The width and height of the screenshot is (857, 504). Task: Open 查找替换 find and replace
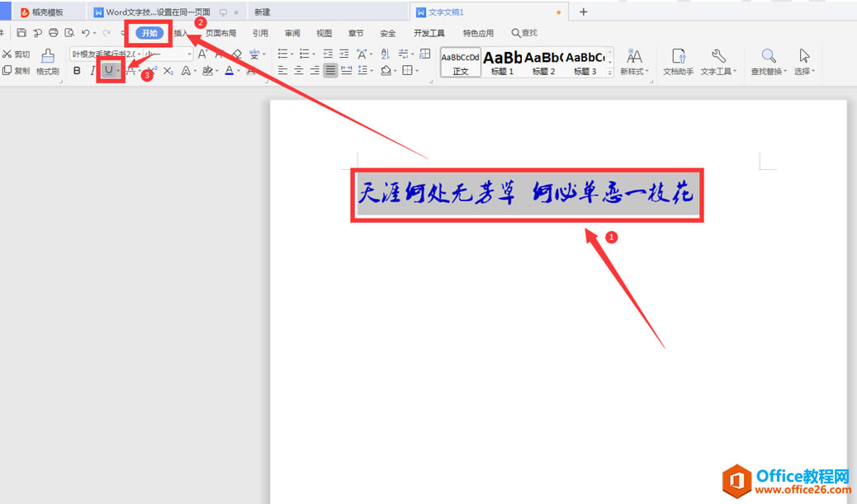point(769,62)
